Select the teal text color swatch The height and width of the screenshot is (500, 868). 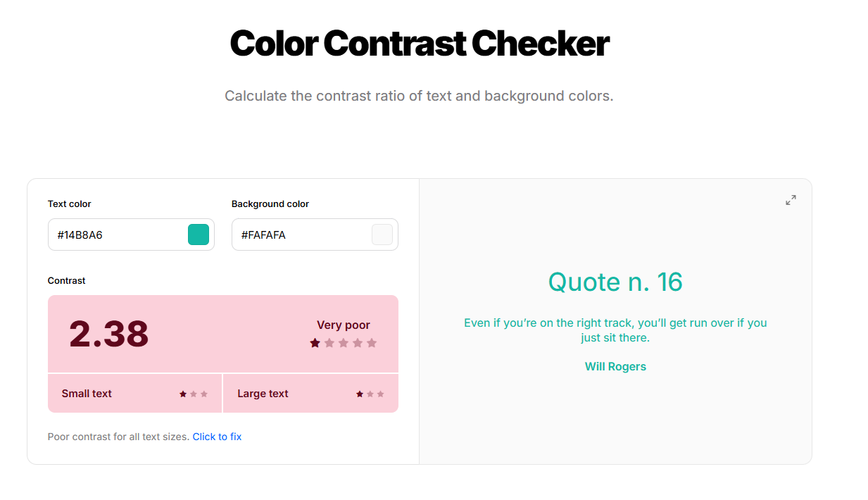tap(199, 234)
